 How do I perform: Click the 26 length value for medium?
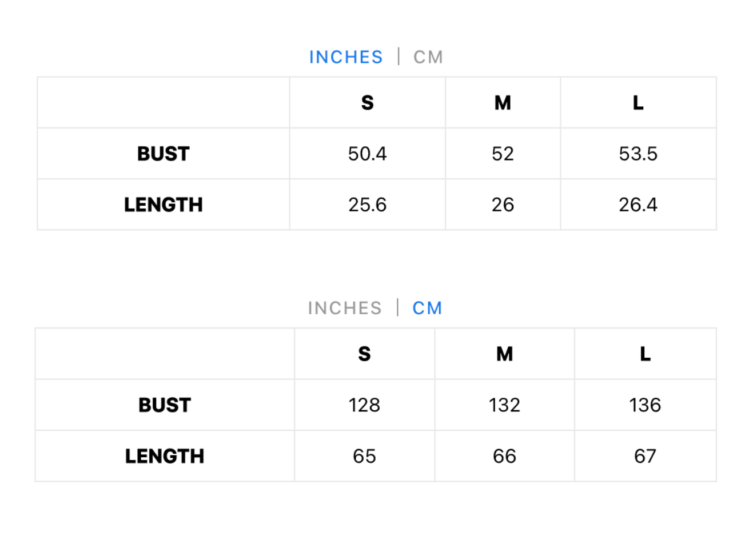503,205
